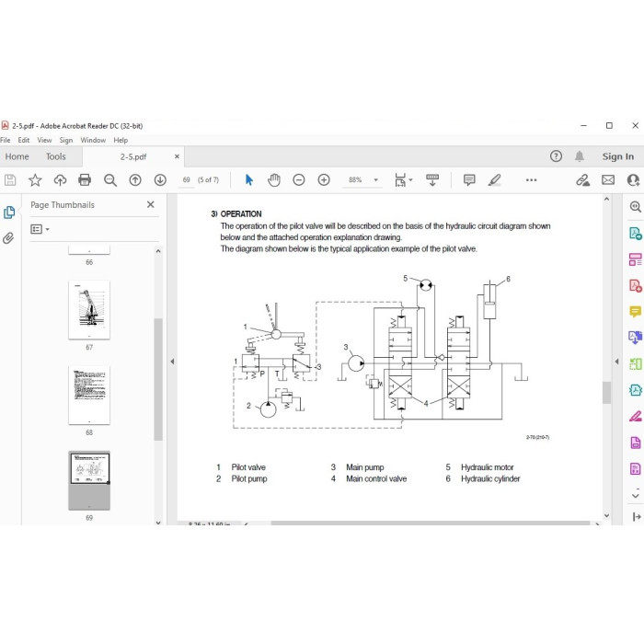Close the 2-5.pdf tab

[x=177, y=156]
